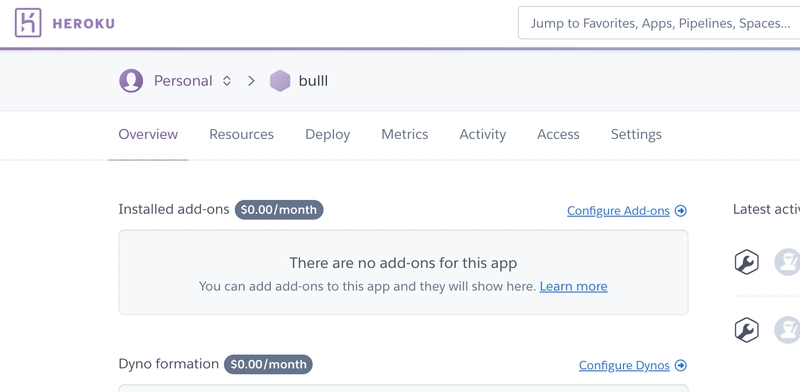Viewport: 800px width, 392px height.
Task: Open the Deploy tab
Action: (x=328, y=134)
